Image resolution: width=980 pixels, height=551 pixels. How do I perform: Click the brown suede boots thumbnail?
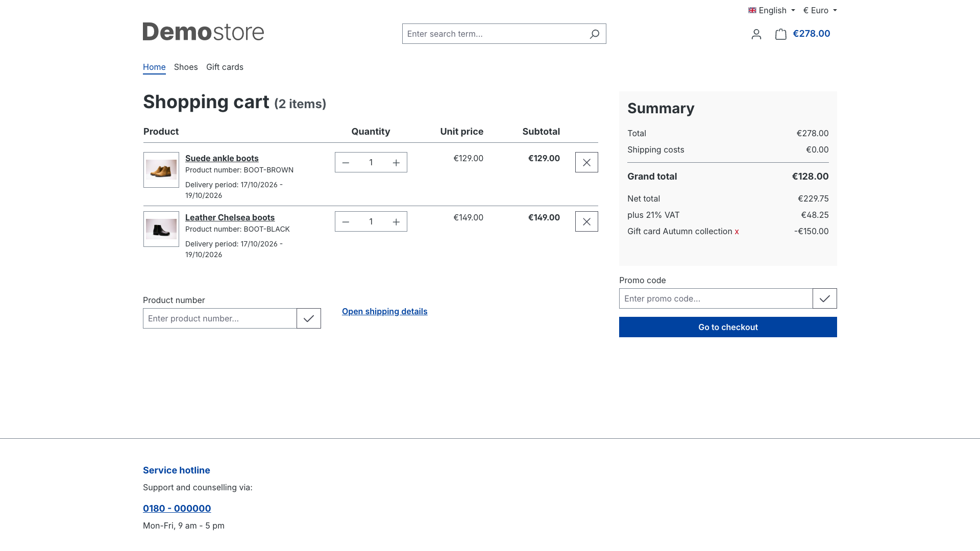click(x=161, y=170)
